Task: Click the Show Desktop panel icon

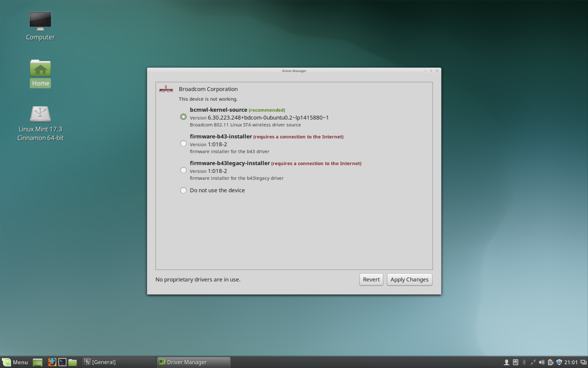Action: point(38,362)
